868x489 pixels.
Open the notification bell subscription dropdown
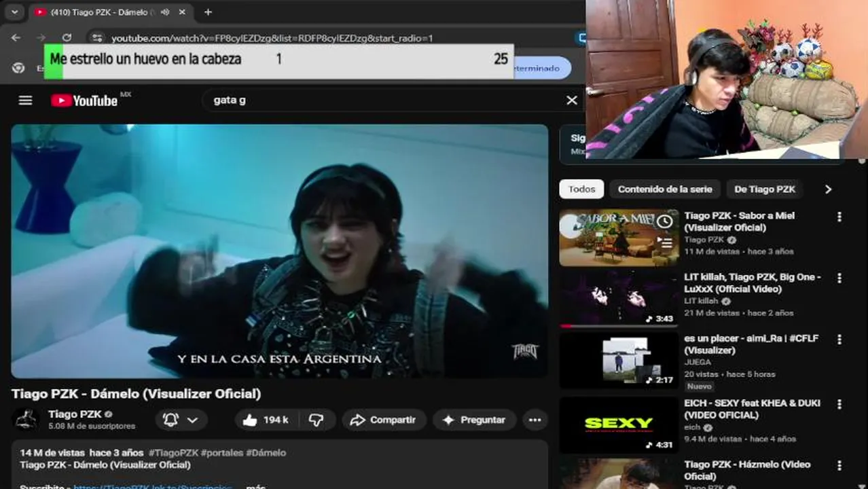coord(181,420)
